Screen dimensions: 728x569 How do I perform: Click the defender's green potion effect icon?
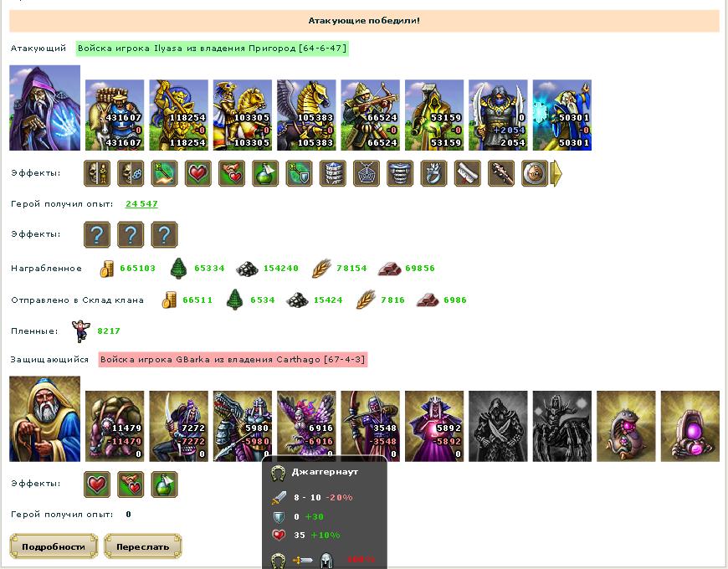[164, 484]
